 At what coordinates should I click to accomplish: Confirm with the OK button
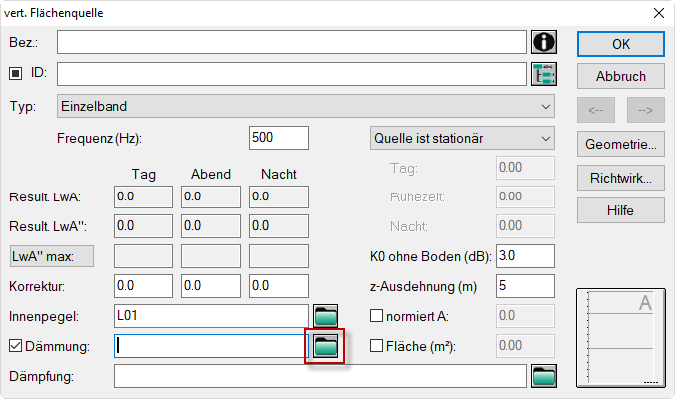[x=621, y=44]
